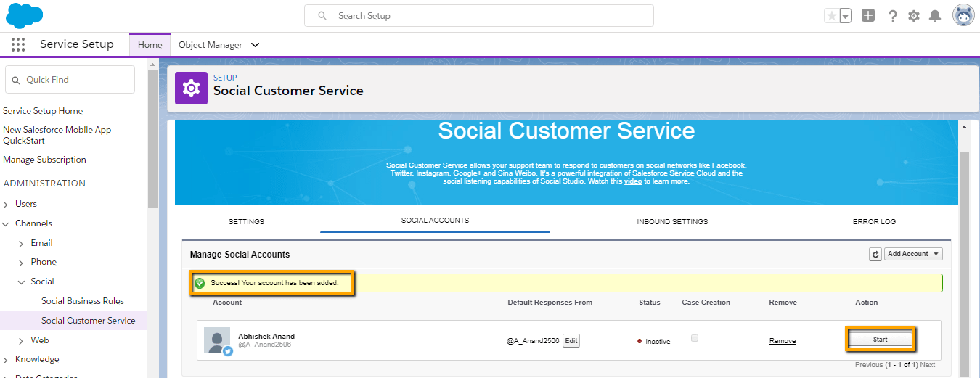Click the Salesforce cloud logo
Viewport: 980px width, 378px height.
click(x=24, y=15)
